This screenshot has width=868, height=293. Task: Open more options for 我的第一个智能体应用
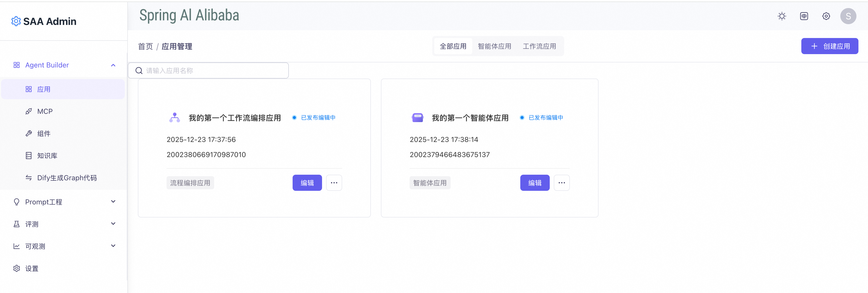[561, 182]
